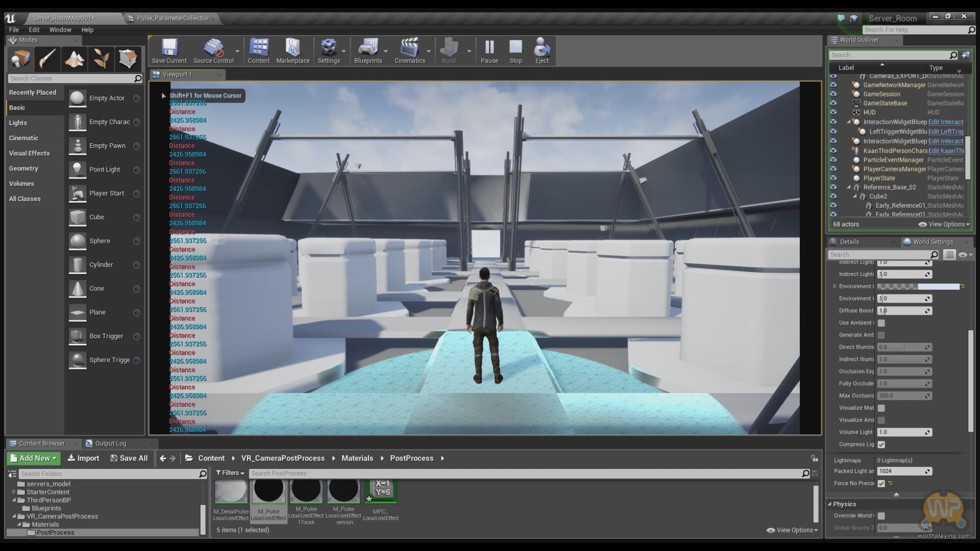Switch to the Output Log tab
Image resolution: width=980 pixels, height=551 pixels.
coord(110,443)
